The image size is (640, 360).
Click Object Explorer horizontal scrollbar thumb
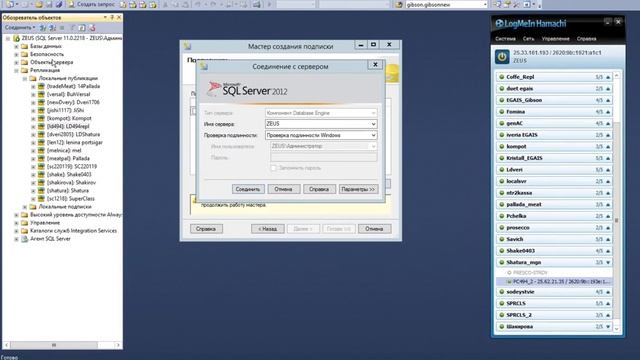coord(53,345)
